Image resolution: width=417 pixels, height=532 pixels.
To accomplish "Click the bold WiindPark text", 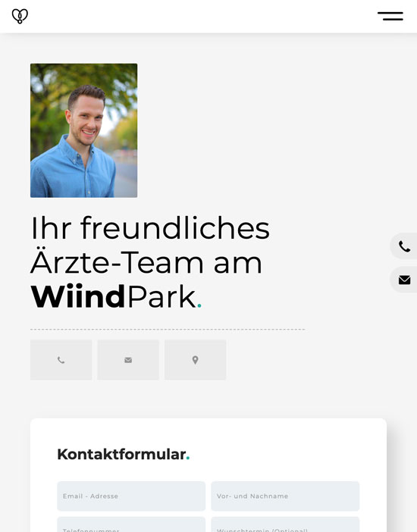I will 78,297.
